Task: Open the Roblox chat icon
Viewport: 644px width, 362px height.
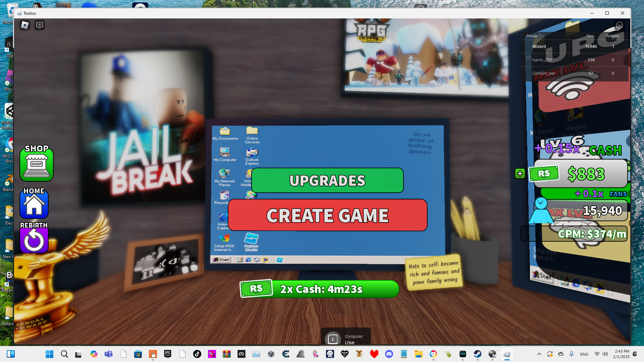Action: tap(40, 25)
